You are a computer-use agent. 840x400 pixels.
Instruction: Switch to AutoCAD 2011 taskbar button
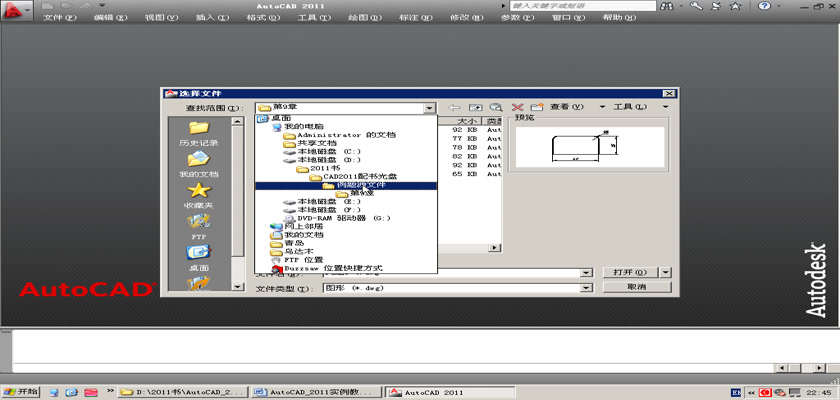coord(450,392)
